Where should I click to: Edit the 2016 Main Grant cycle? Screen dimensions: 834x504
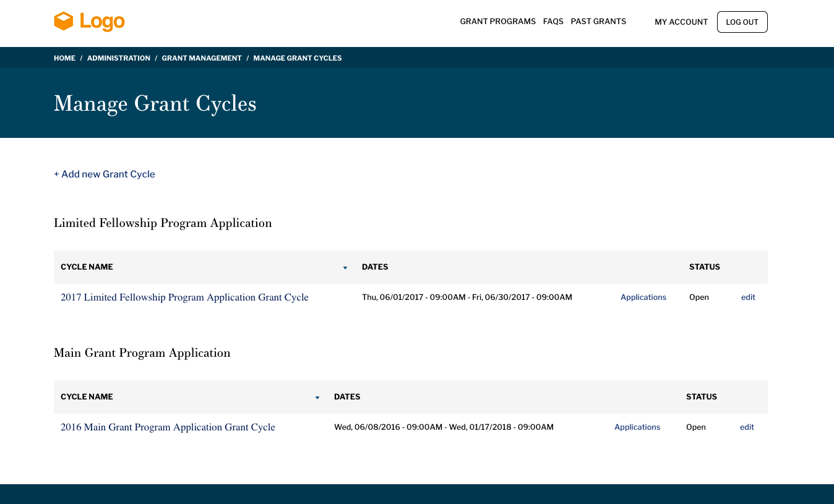pyautogui.click(x=747, y=427)
